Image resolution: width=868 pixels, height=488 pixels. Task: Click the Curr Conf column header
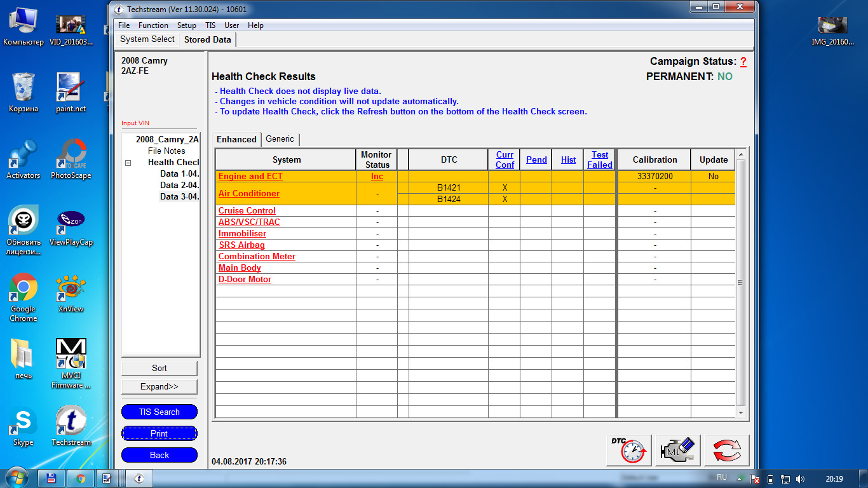pyautogui.click(x=505, y=159)
